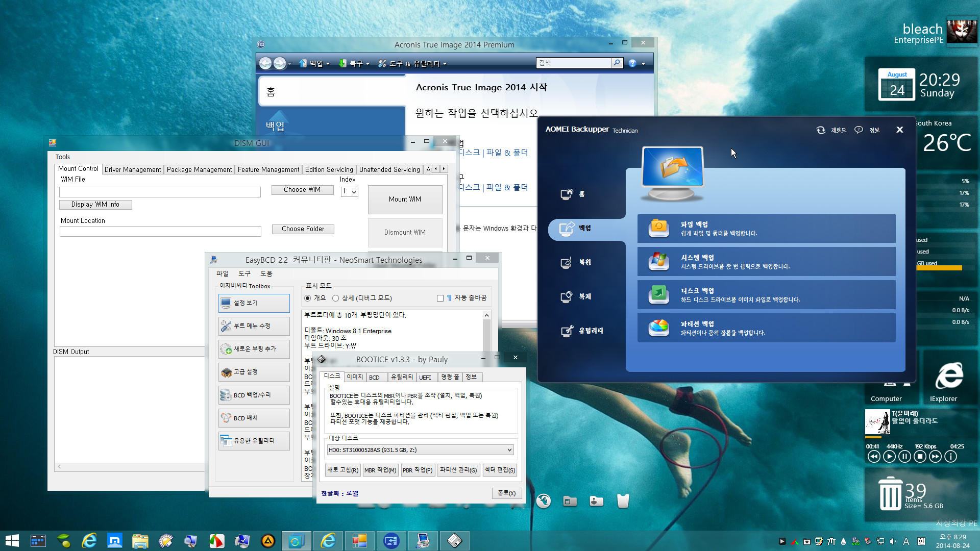Click EasyBCD BCD Deployment (BCD 배치)

pyautogui.click(x=254, y=418)
